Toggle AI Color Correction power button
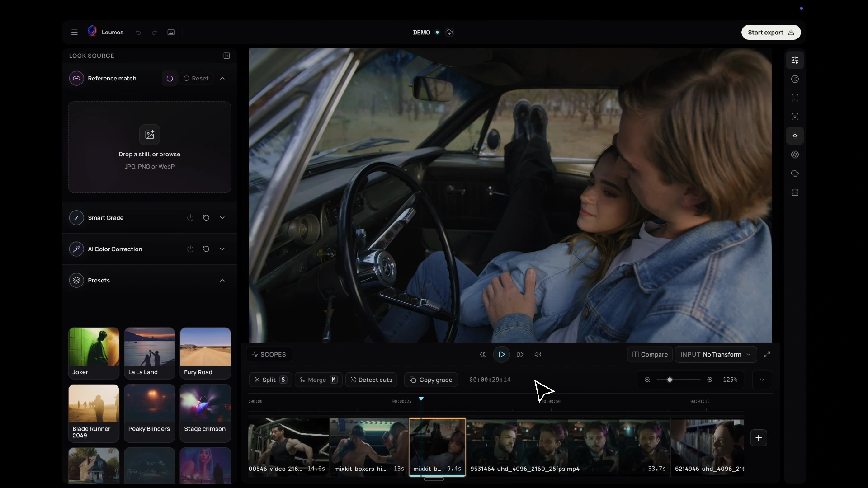868x488 pixels. pos(190,249)
